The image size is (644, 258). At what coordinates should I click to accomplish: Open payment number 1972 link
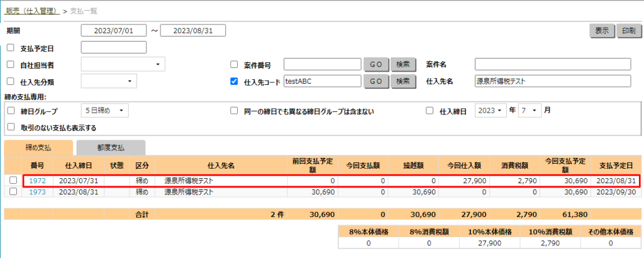click(x=37, y=181)
